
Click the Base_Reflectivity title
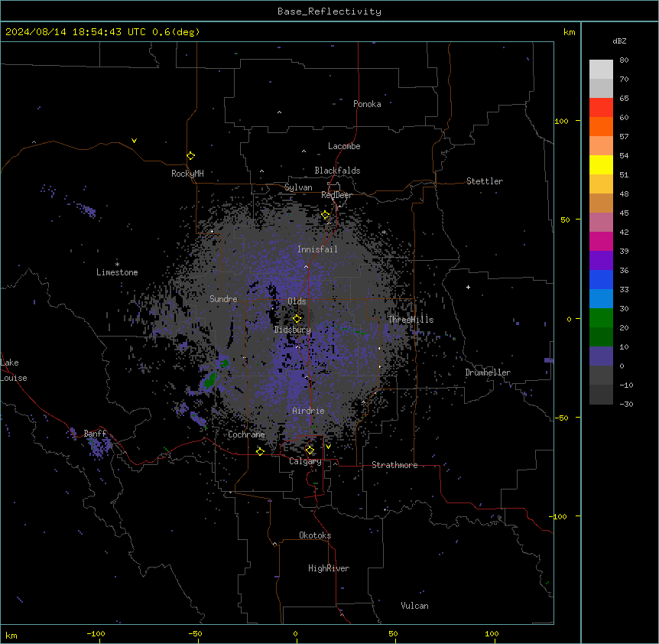[x=329, y=11]
